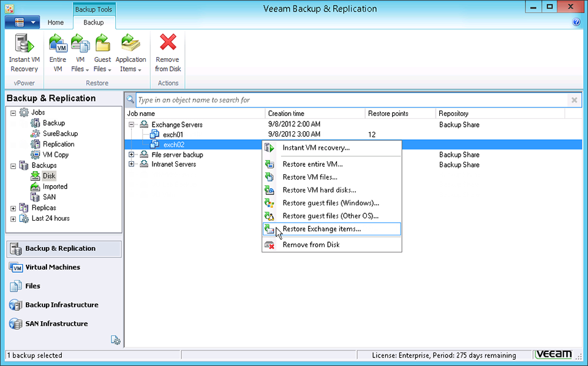This screenshot has width=588, height=366.
Task: Click the Entire VM restore icon
Action: [58, 43]
